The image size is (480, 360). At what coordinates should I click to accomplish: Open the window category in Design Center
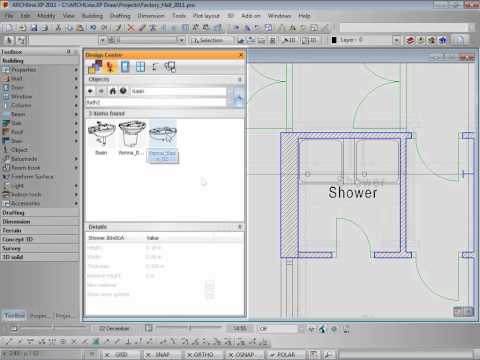click(140, 67)
